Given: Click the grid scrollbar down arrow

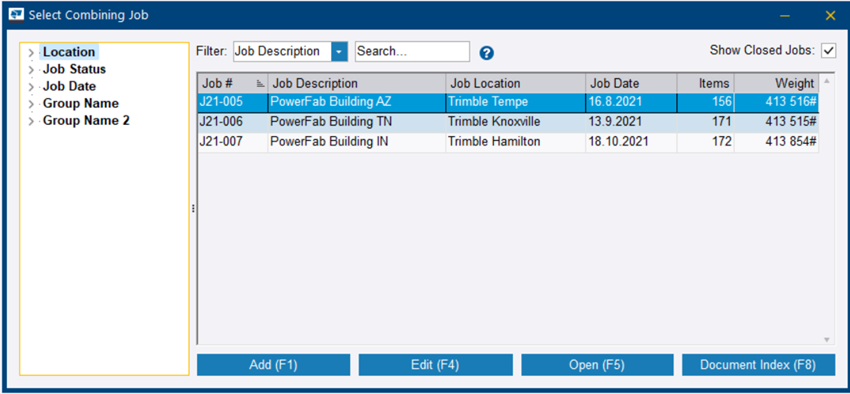Looking at the screenshot, I should tap(827, 340).
